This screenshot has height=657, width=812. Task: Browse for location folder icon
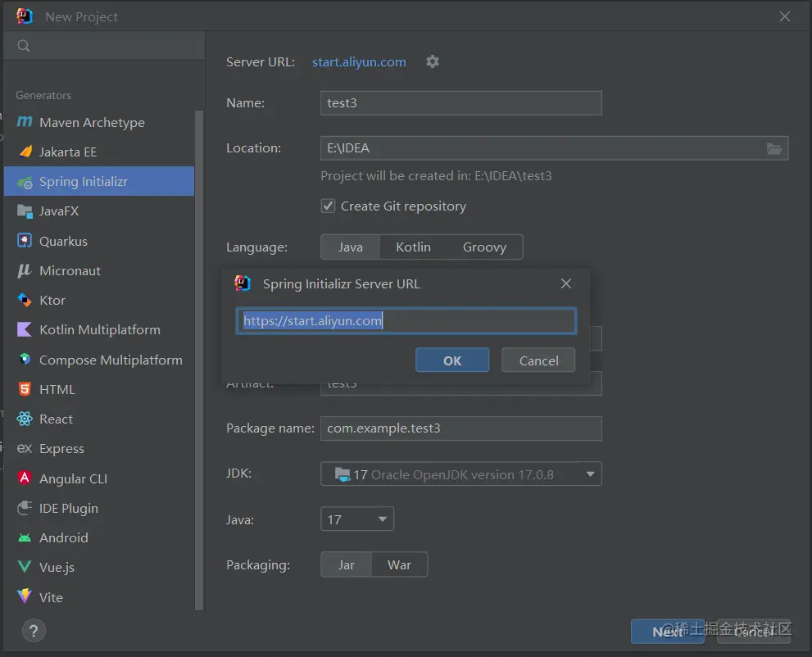pyautogui.click(x=773, y=148)
